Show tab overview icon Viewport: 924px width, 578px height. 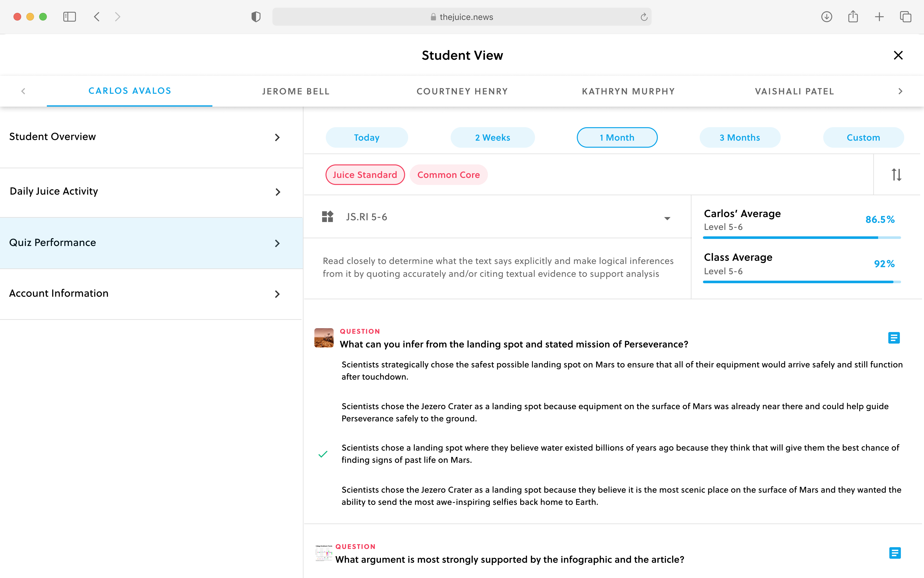tap(906, 17)
